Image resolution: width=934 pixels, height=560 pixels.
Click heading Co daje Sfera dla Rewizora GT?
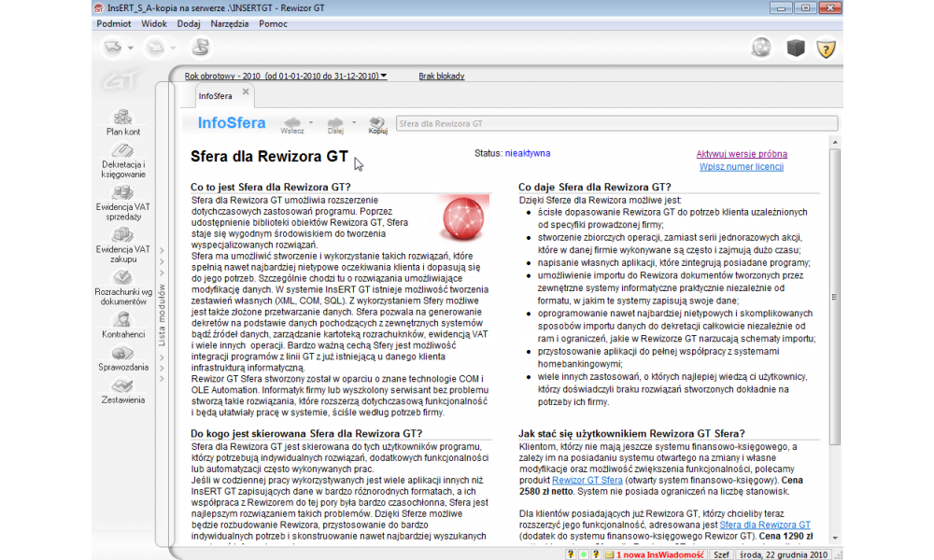point(594,187)
